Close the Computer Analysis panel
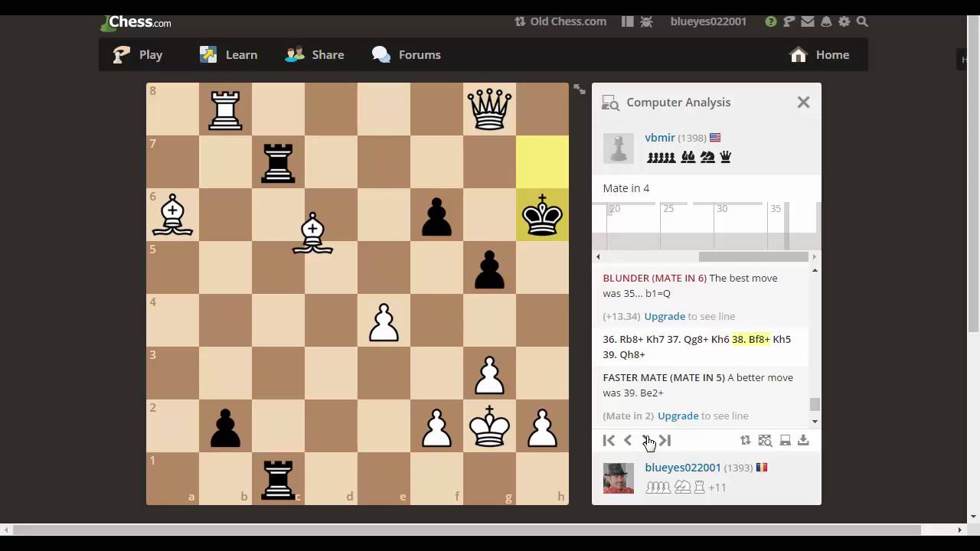The width and height of the screenshot is (980, 551). [803, 102]
